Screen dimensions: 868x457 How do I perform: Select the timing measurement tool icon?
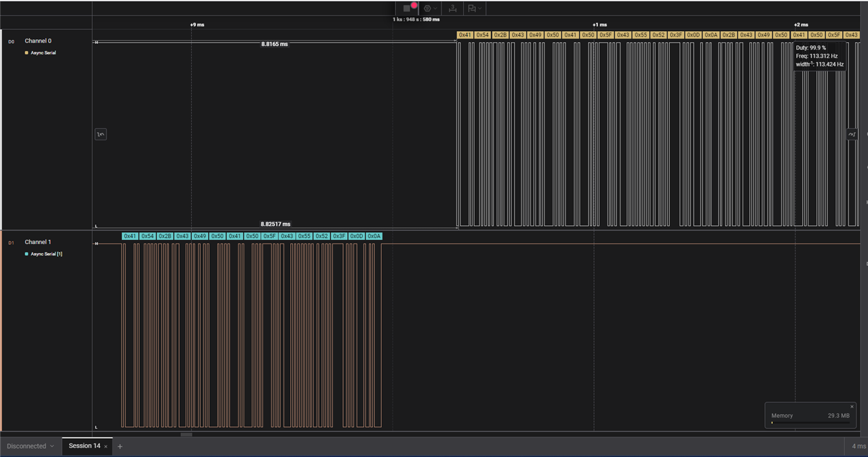click(452, 8)
